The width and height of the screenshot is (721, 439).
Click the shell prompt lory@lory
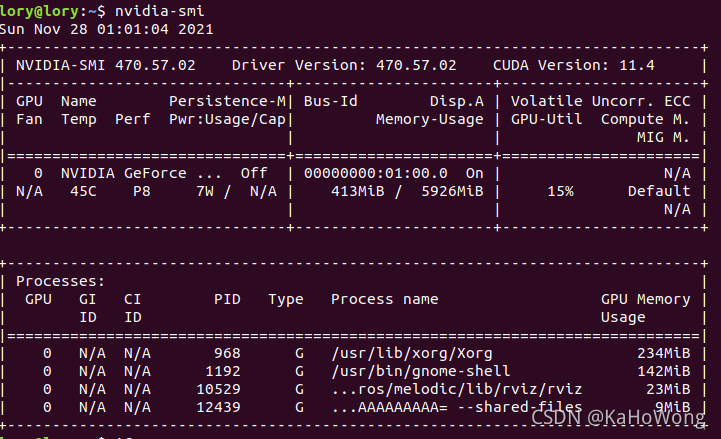[x=39, y=11]
